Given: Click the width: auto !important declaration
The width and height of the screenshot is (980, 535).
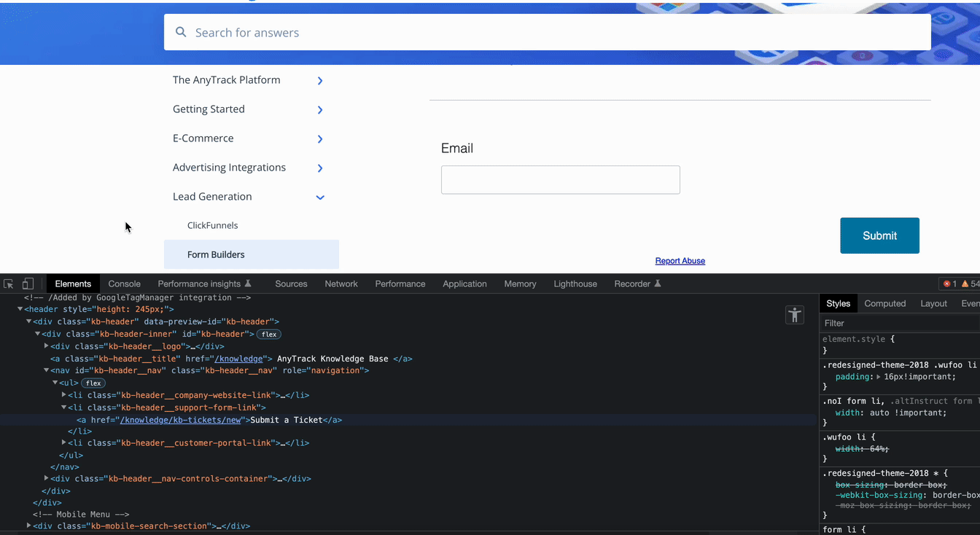Looking at the screenshot, I should [x=890, y=413].
